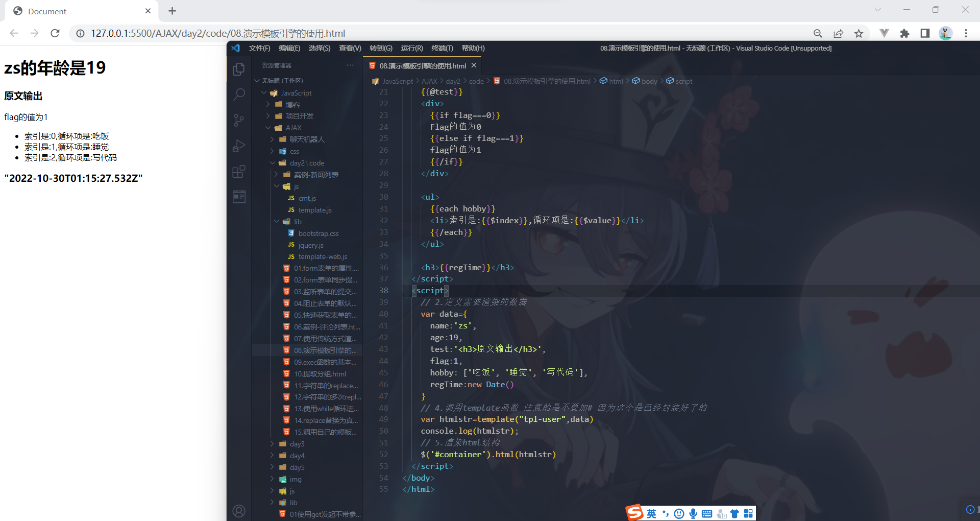Open the Accounts icon in VS Code
Image resolution: width=980 pixels, height=521 pixels.
(x=239, y=511)
